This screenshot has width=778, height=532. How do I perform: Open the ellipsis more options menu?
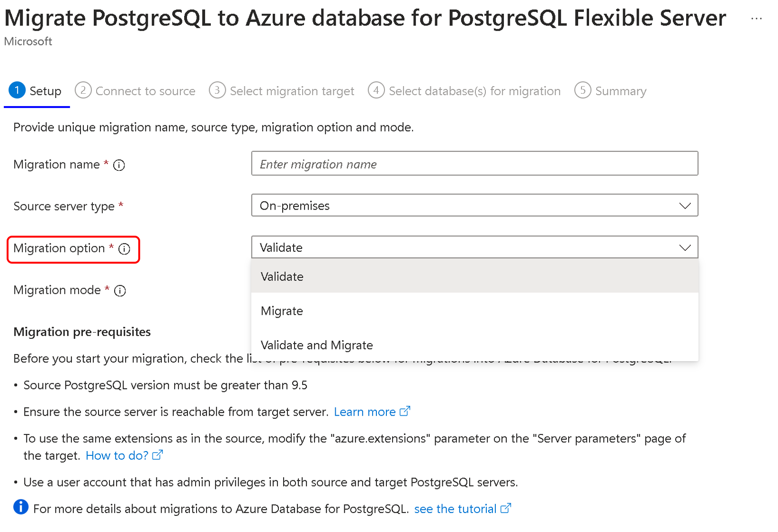point(756,18)
